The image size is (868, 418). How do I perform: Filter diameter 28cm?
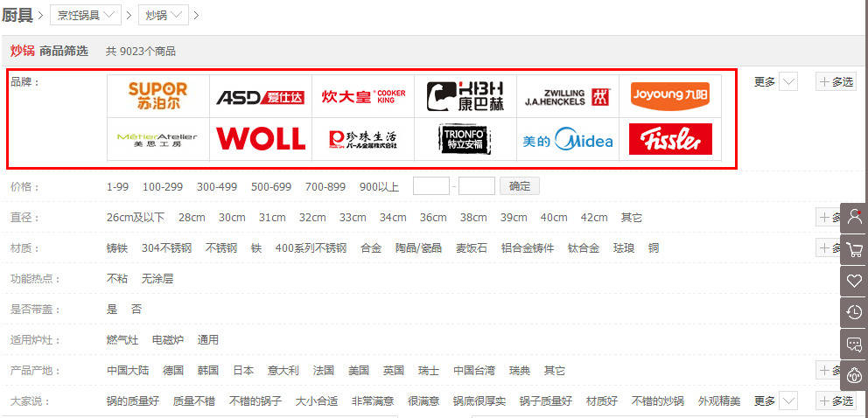192,217
